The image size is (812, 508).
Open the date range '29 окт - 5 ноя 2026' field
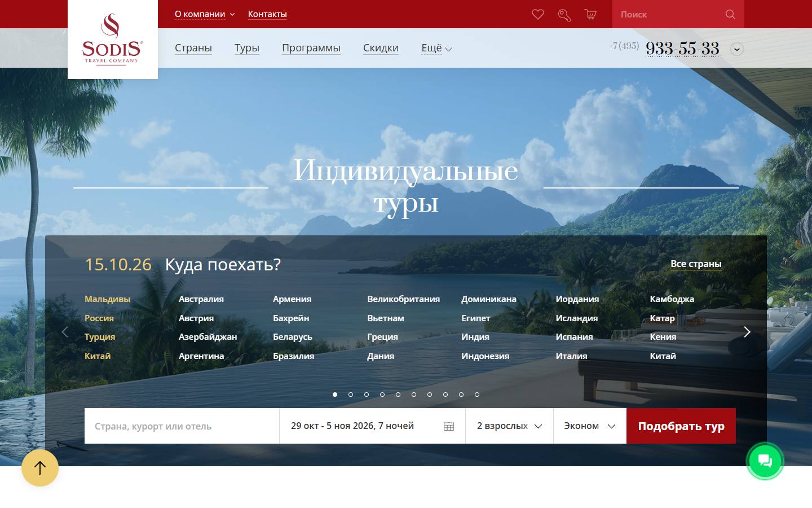(x=372, y=426)
